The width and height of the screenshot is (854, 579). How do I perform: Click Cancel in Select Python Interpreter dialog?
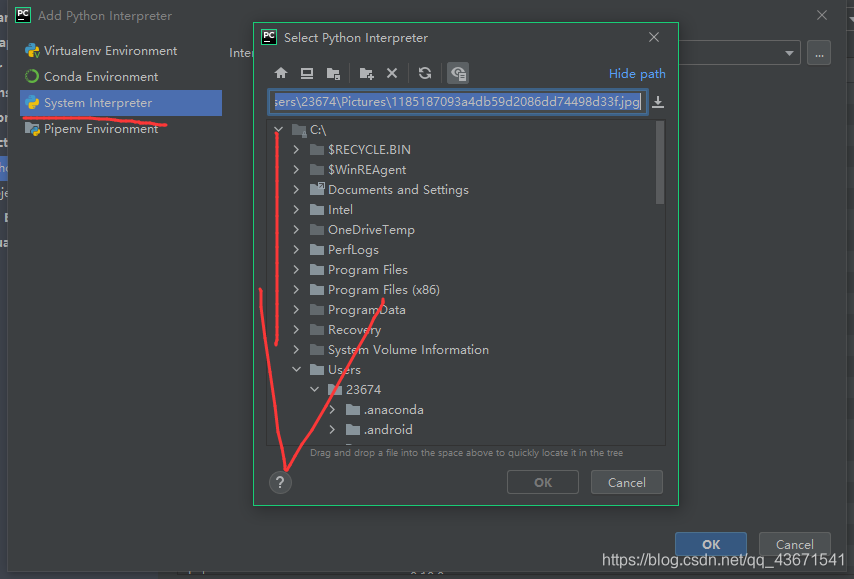point(626,482)
